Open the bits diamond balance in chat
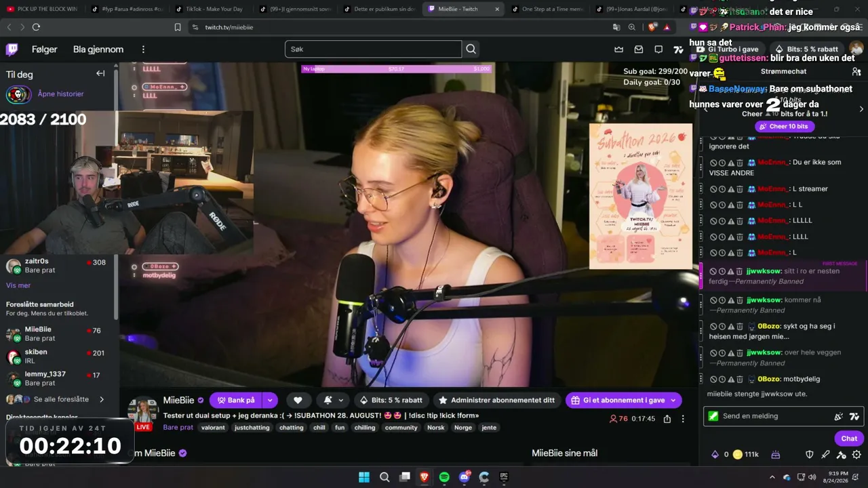 719,455
